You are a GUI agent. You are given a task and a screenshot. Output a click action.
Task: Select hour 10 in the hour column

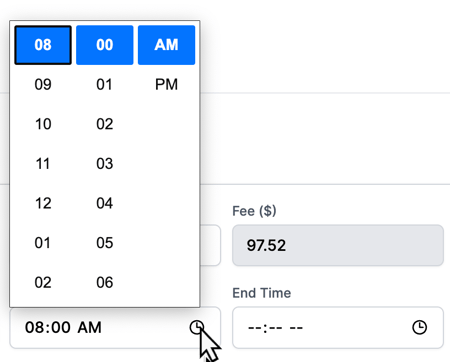coord(43,124)
